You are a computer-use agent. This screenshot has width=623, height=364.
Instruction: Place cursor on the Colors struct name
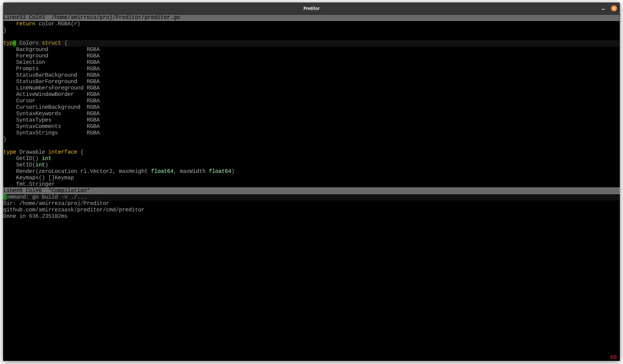[29, 43]
